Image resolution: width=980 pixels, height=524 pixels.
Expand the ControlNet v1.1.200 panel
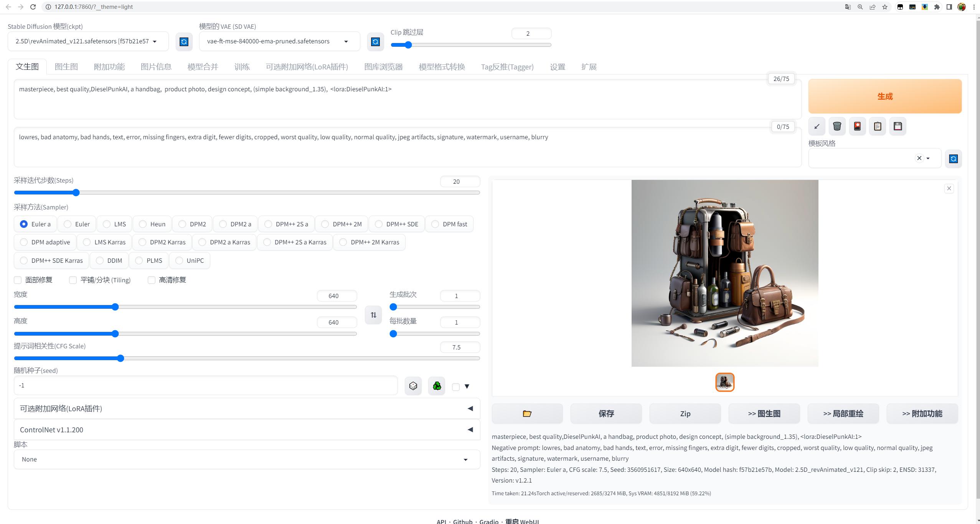point(247,430)
